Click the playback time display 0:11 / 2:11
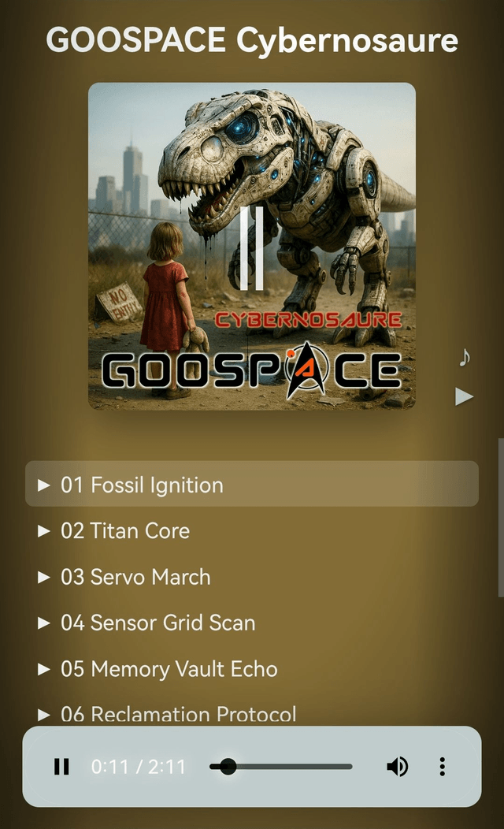The height and width of the screenshot is (829, 504). tap(139, 767)
